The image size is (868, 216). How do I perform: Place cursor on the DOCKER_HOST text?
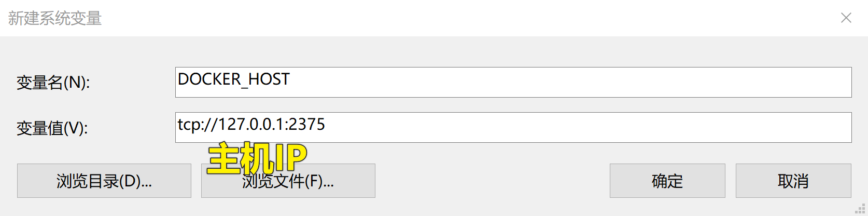[x=233, y=79]
